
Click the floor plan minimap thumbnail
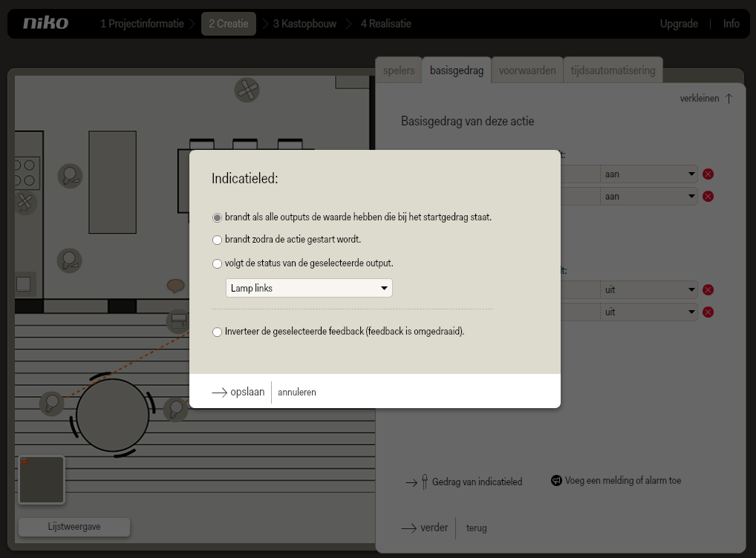tap(42, 480)
